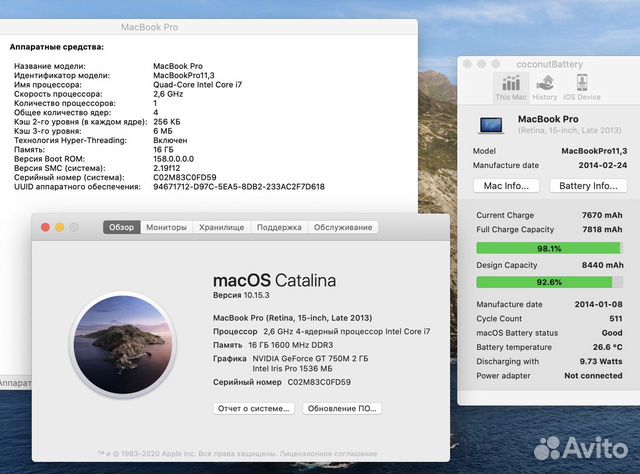Click the Design Capacity 8440 mAh value
The image size is (640, 474).
602,265
